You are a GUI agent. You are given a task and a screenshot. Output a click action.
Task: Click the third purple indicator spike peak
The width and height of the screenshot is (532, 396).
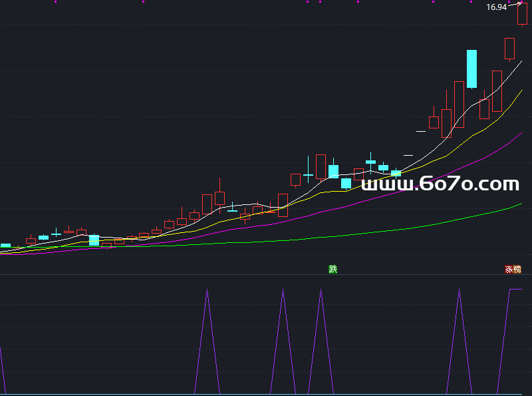pos(321,290)
